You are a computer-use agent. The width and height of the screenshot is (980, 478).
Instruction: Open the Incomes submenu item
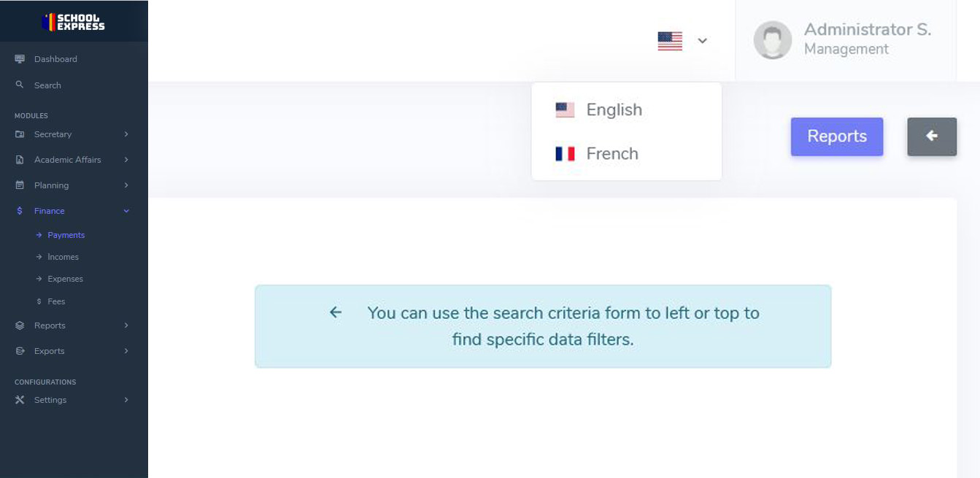[63, 257]
